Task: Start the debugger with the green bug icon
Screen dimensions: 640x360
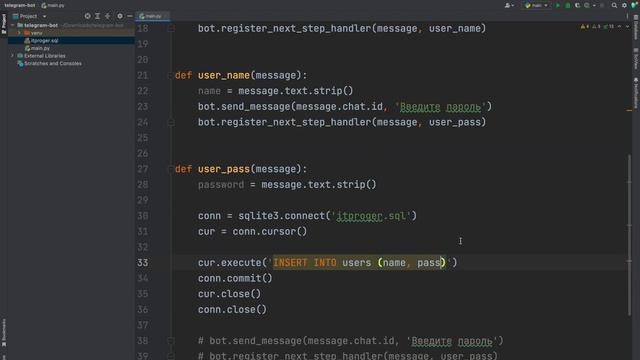Action: pyautogui.click(x=568, y=5)
